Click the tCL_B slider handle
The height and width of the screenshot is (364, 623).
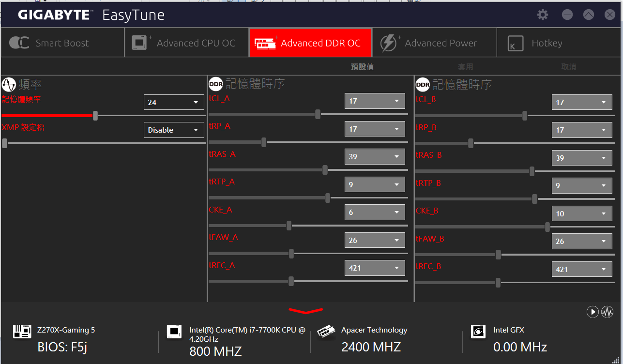(x=524, y=116)
